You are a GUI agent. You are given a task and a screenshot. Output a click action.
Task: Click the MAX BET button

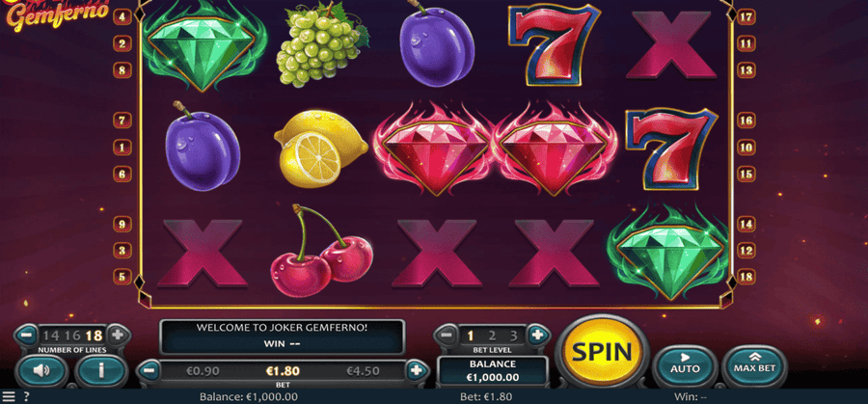754,364
